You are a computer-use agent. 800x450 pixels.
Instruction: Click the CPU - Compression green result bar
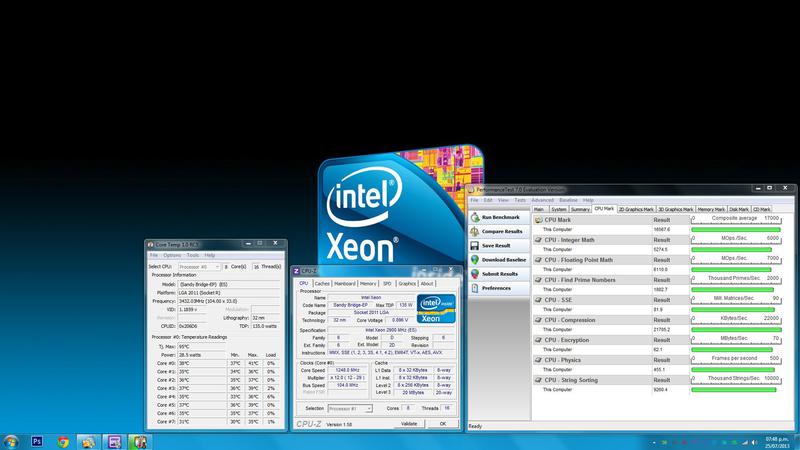(x=736, y=330)
